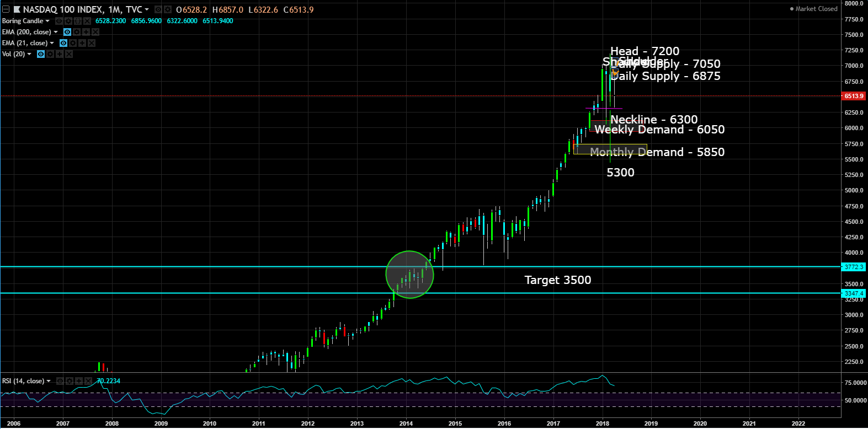Remove the EMA (21, close) indicator
The width and height of the screenshot is (868, 429).
(92, 43)
